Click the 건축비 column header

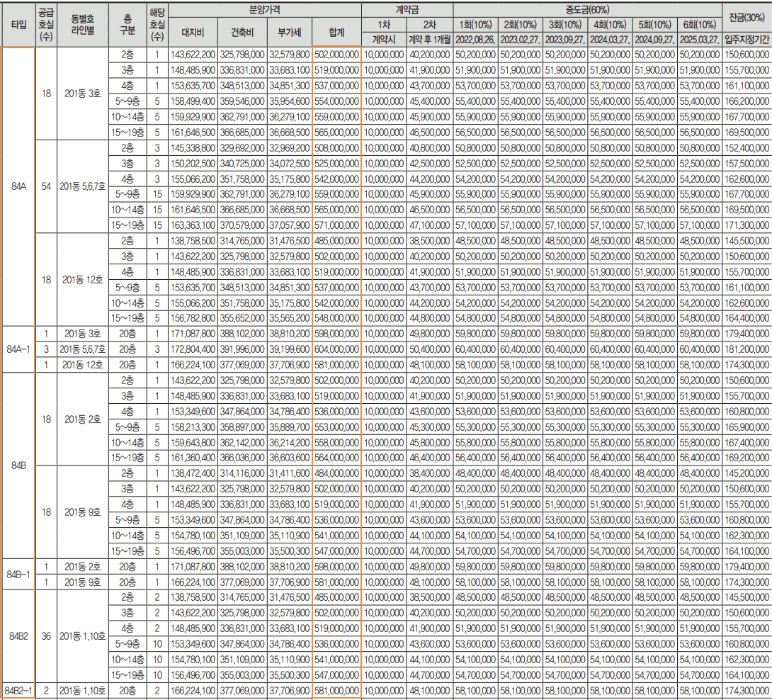click(242, 33)
